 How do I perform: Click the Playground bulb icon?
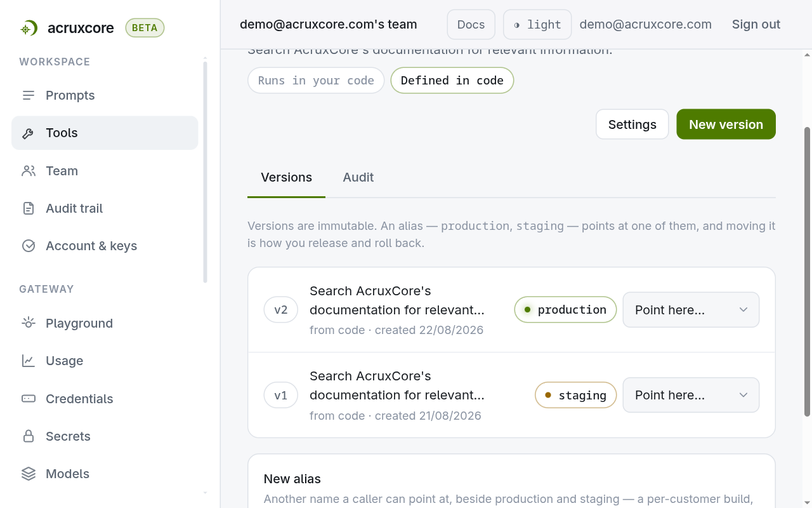pos(29,323)
